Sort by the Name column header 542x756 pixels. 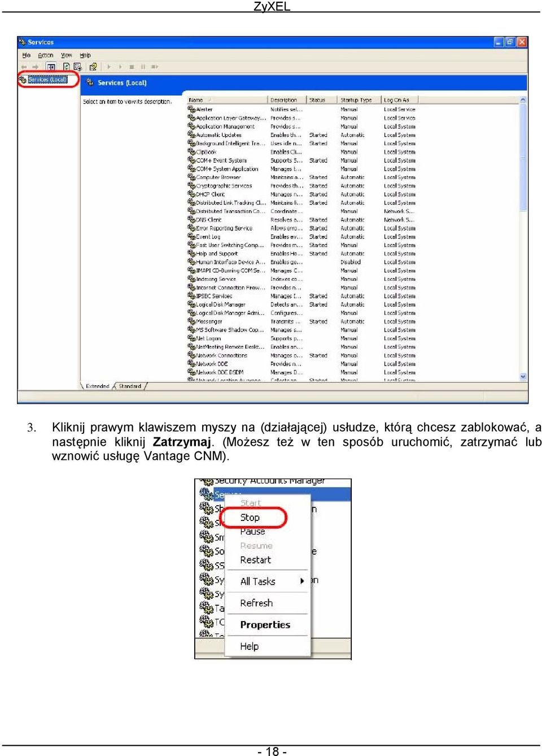click(x=227, y=100)
